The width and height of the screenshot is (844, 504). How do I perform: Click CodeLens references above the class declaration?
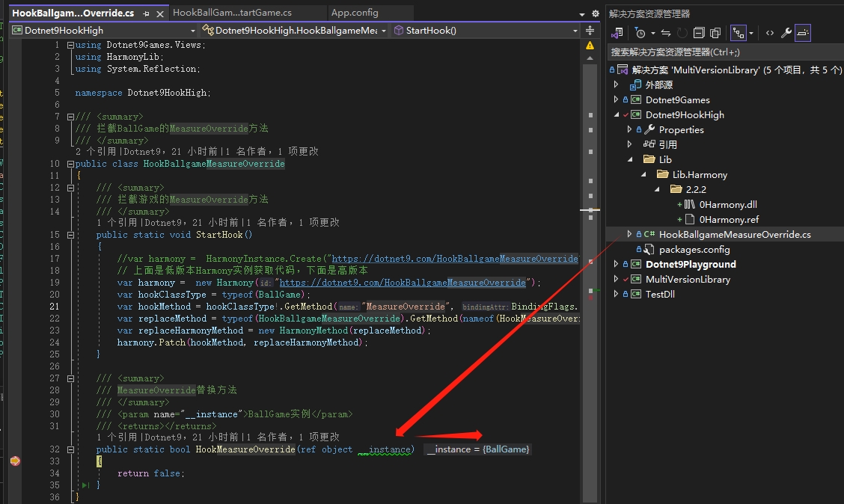[95, 152]
